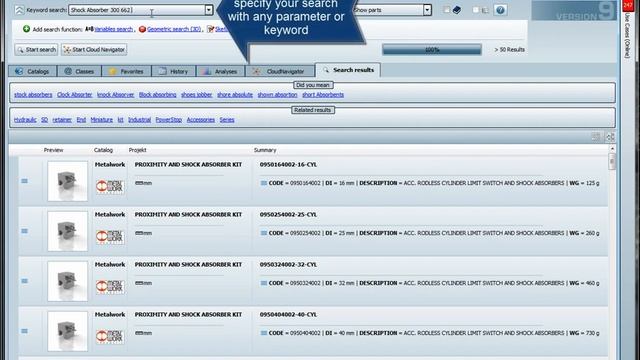The height and width of the screenshot is (360, 640).
Task: Open the Geometric search (3D) link
Action: click(x=174, y=29)
